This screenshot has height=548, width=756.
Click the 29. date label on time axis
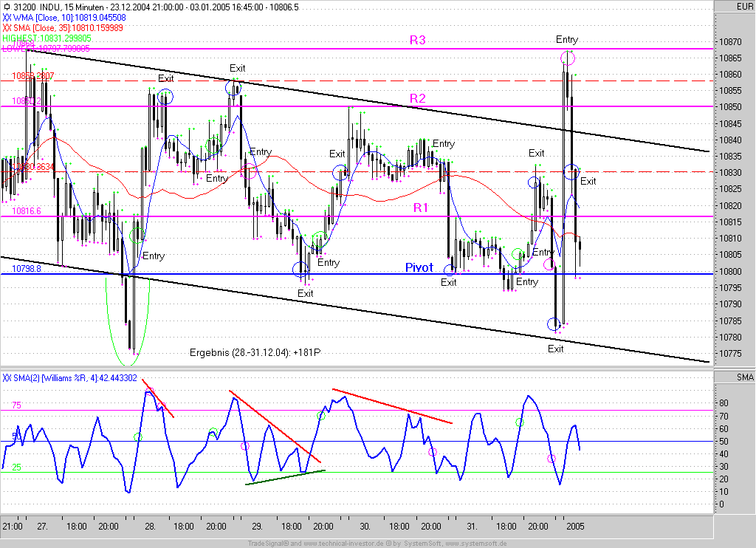click(257, 527)
